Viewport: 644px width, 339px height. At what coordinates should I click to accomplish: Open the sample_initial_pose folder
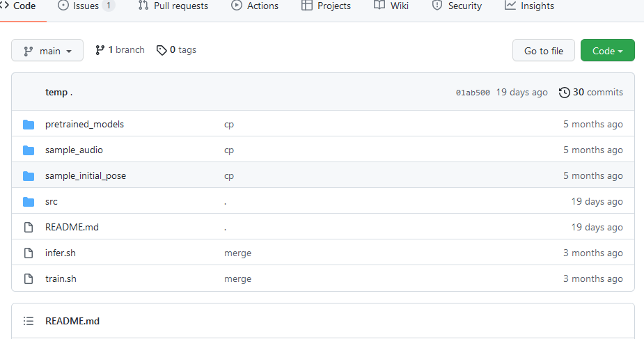86,175
